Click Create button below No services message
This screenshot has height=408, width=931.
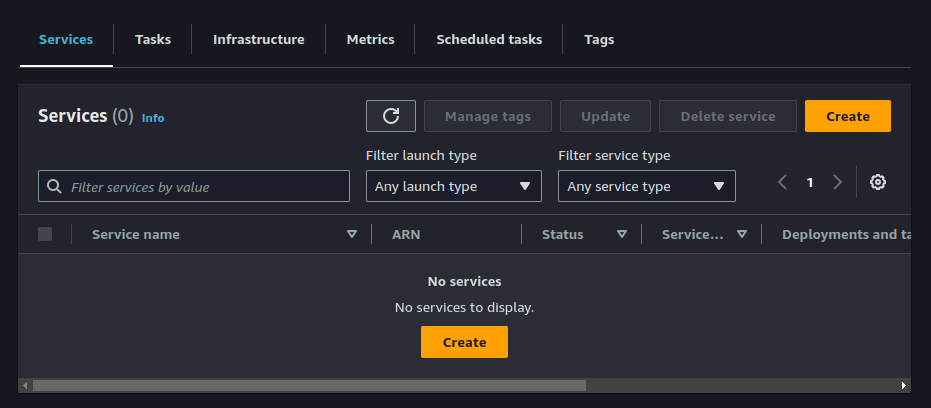464,342
